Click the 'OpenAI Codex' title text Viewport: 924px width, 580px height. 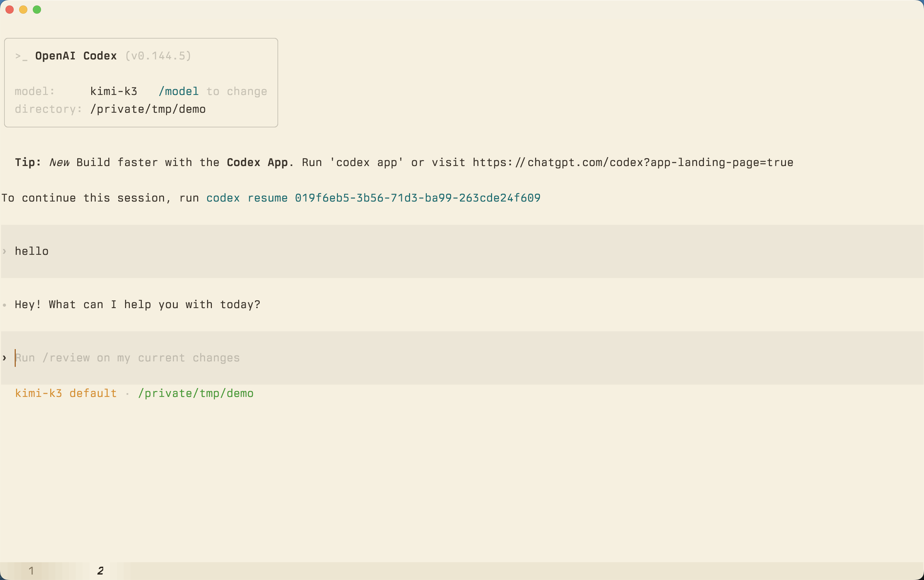point(76,56)
